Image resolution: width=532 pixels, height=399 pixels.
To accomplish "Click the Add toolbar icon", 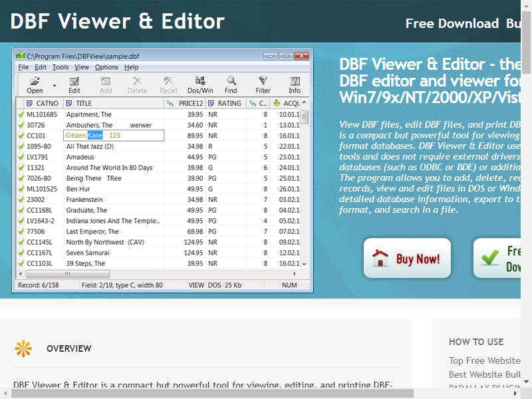I will pos(106,81).
